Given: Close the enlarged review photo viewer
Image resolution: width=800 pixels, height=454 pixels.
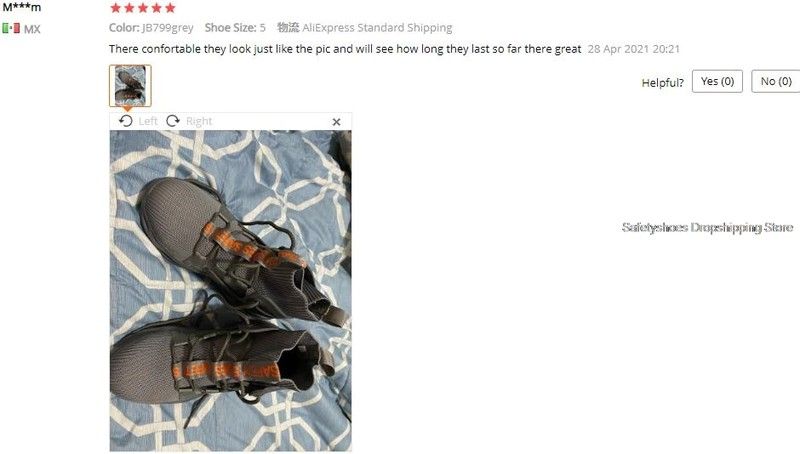Looking at the screenshot, I should pyautogui.click(x=336, y=122).
